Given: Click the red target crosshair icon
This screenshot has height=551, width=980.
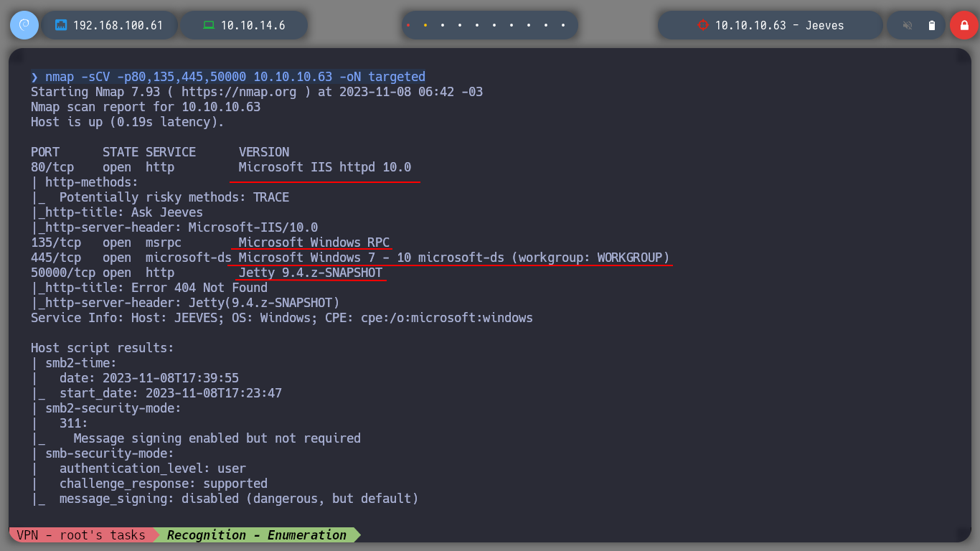Looking at the screenshot, I should (702, 25).
